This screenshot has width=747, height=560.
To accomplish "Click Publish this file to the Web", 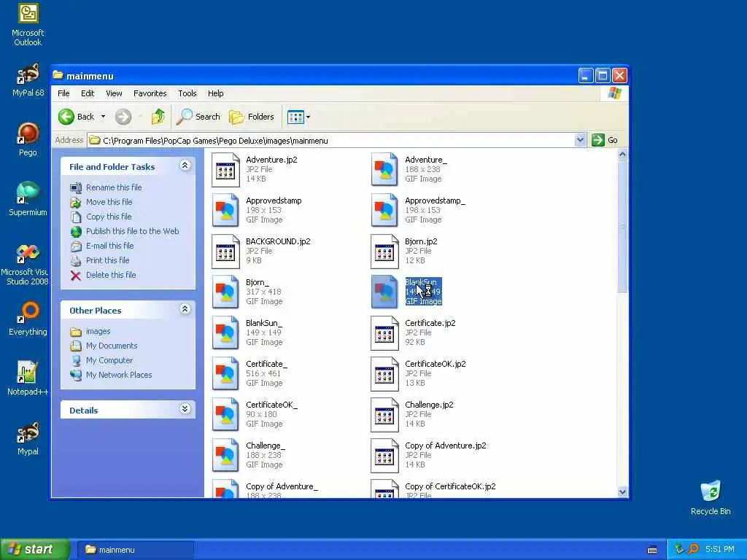I will tap(133, 231).
